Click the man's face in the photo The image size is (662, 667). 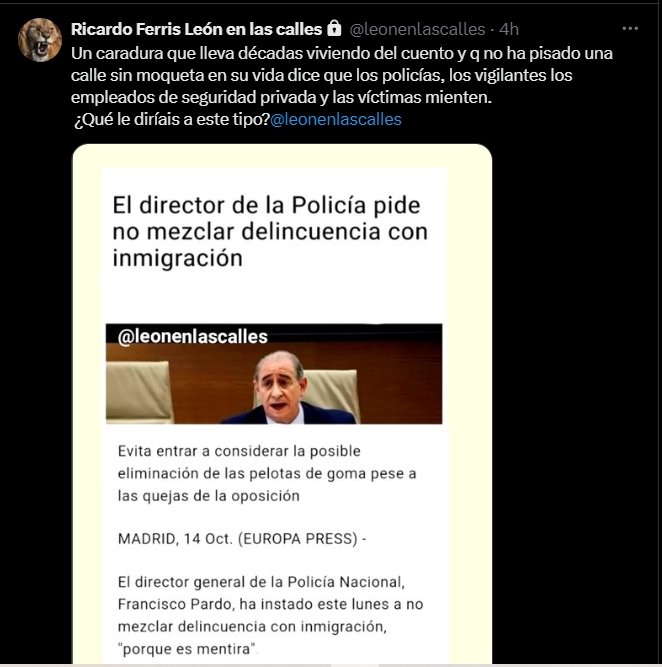pos(280,384)
